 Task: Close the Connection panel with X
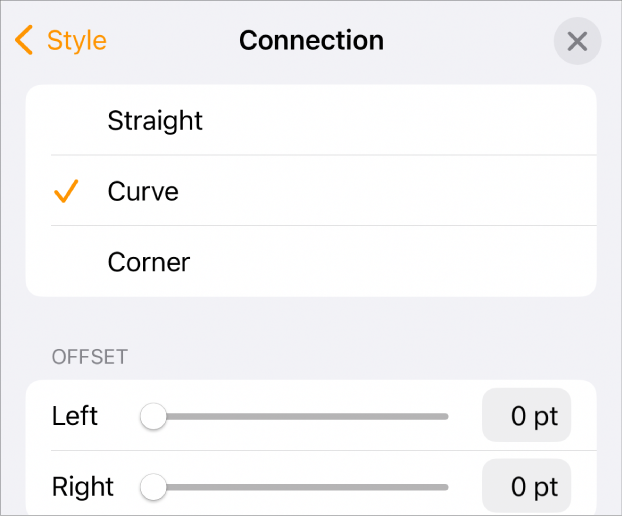coord(577,42)
